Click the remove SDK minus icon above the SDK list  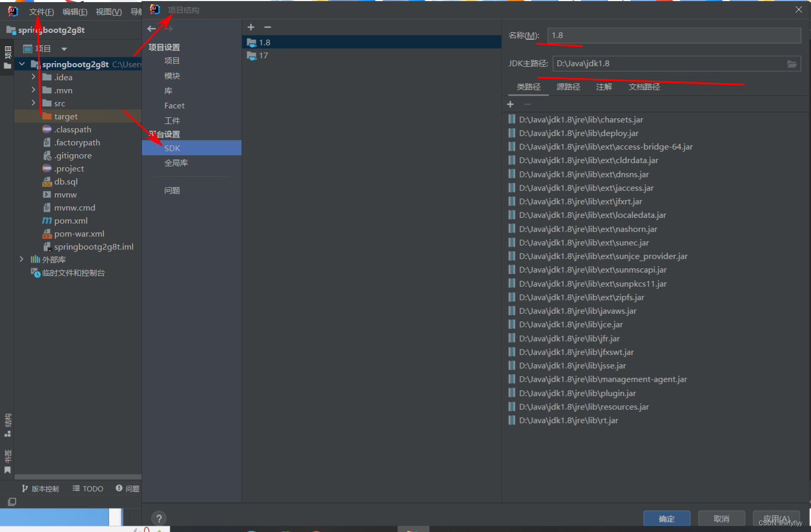(x=268, y=27)
